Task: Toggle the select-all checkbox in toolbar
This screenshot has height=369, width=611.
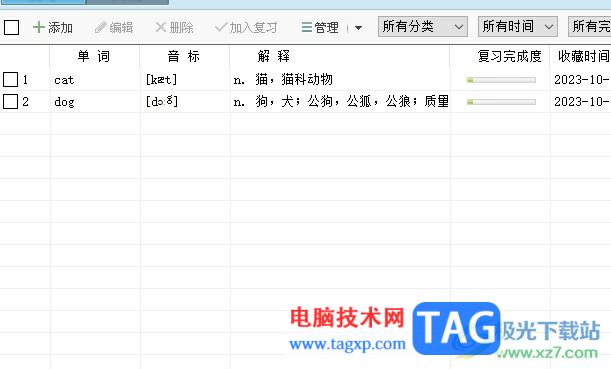Action: 11,27
